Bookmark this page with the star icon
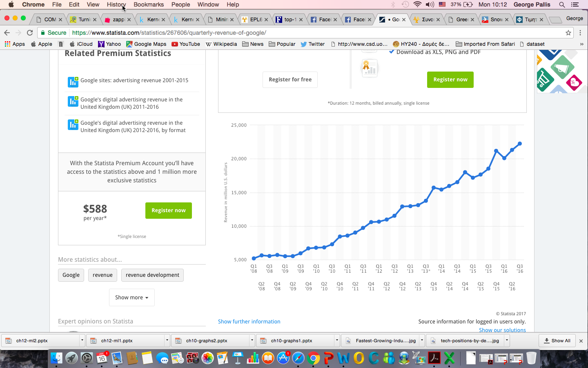This screenshot has width=588, height=368. point(568,33)
